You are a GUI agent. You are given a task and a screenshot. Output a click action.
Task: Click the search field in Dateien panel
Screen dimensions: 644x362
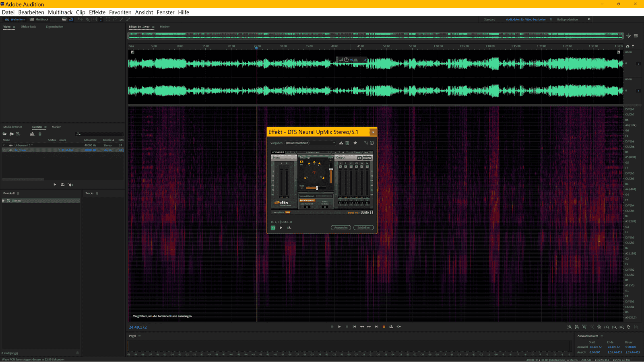click(x=99, y=134)
